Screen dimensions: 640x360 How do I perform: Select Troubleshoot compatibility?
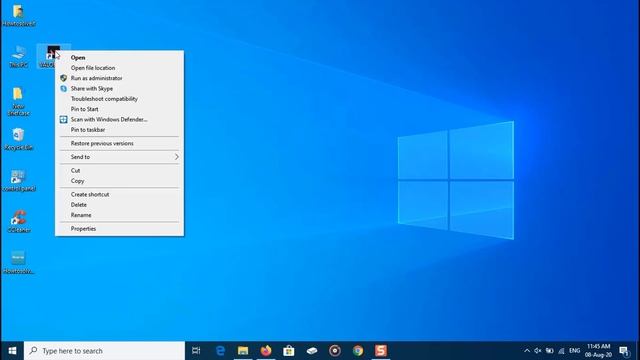point(119,99)
